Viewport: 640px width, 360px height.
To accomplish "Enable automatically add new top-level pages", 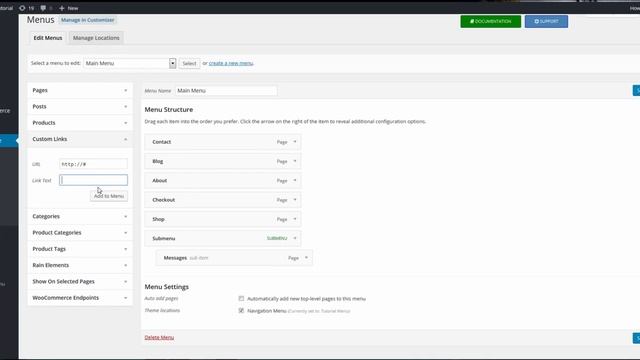I will [x=241, y=298].
